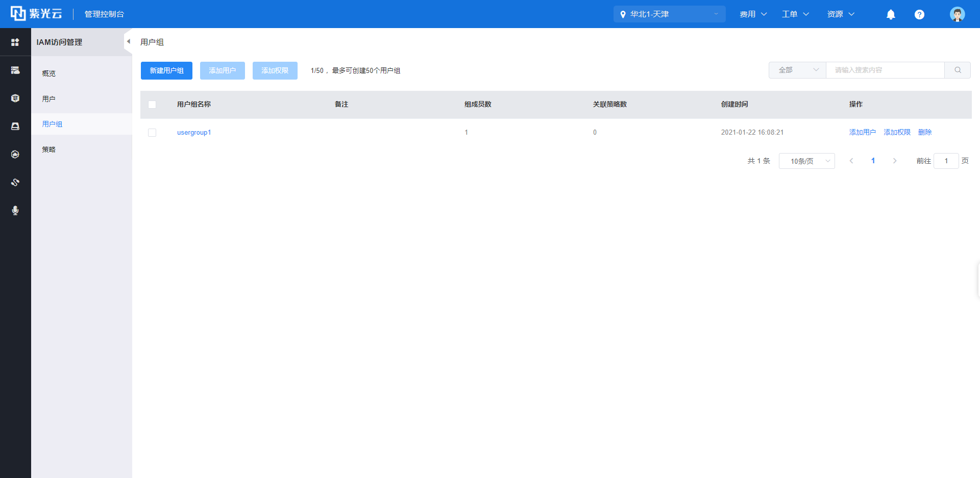Open the microphone voice service icon
This screenshot has height=478, width=980.
[x=15, y=210]
